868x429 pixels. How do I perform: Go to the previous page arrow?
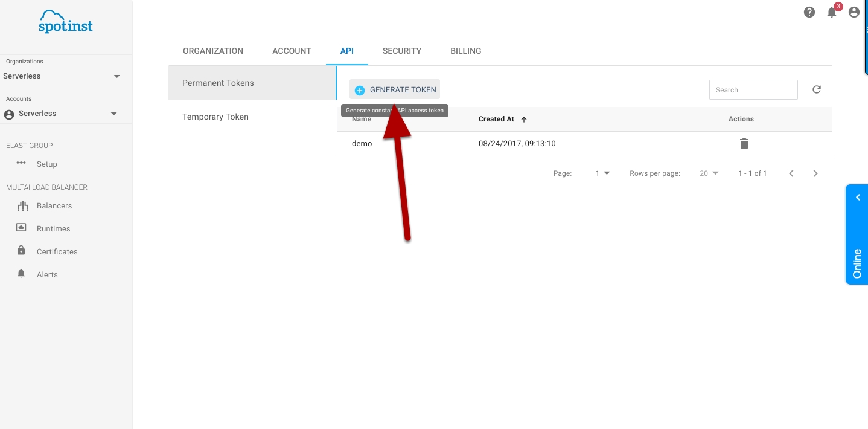[x=791, y=173]
